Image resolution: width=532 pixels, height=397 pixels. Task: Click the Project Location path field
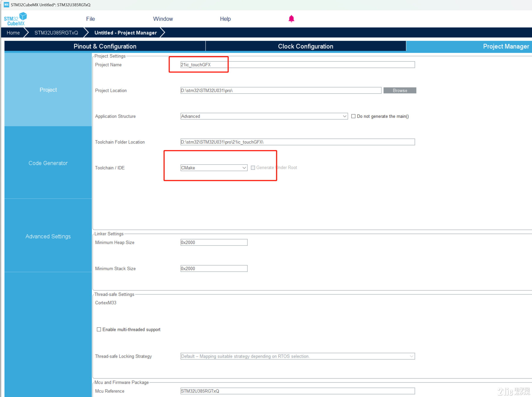[281, 90]
